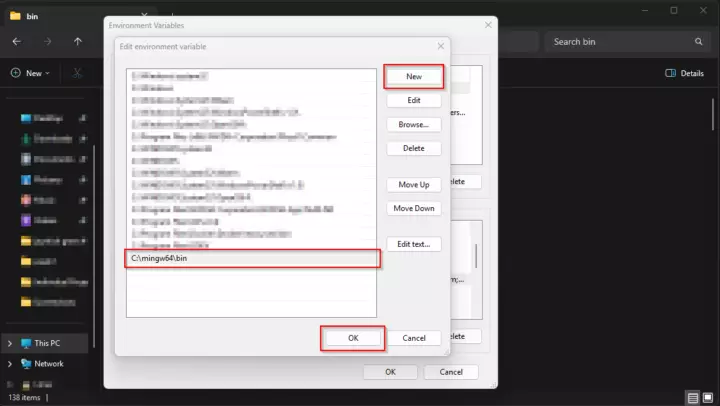The width and height of the screenshot is (720, 406).
Task: Click the search magnifier icon
Action: (x=698, y=42)
